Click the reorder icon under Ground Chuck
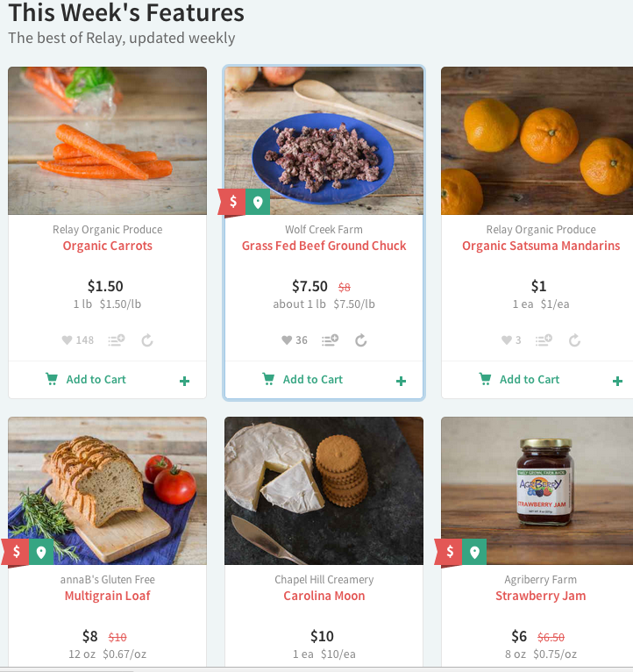Viewport: 633px width, 672px height. click(x=360, y=340)
